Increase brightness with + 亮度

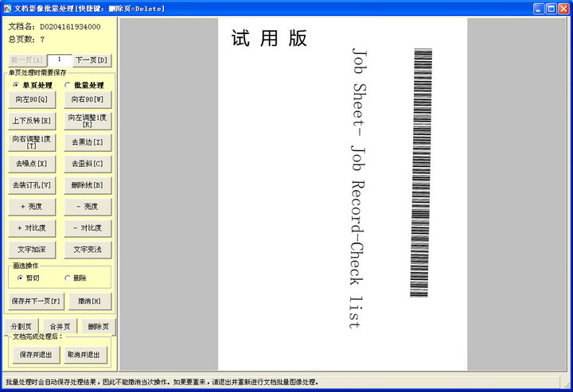tap(32, 207)
